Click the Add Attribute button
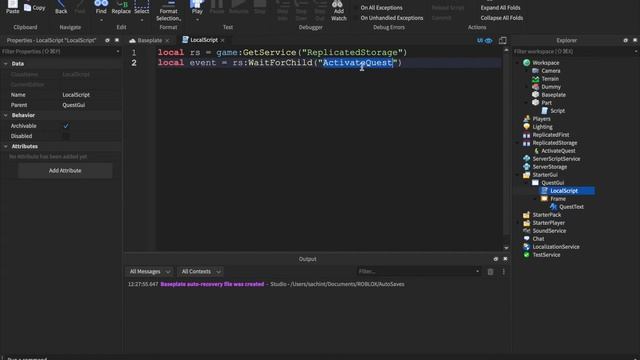The width and height of the screenshot is (640, 360). tap(65, 171)
